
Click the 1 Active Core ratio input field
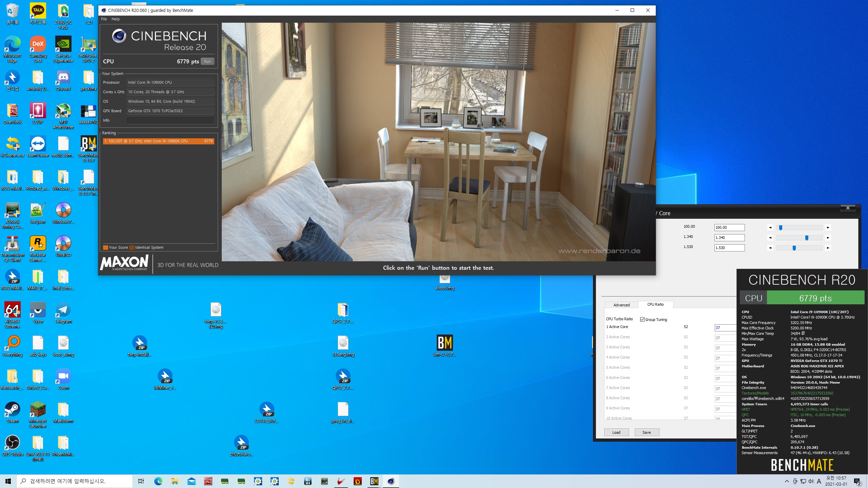pyautogui.click(x=725, y=328)
